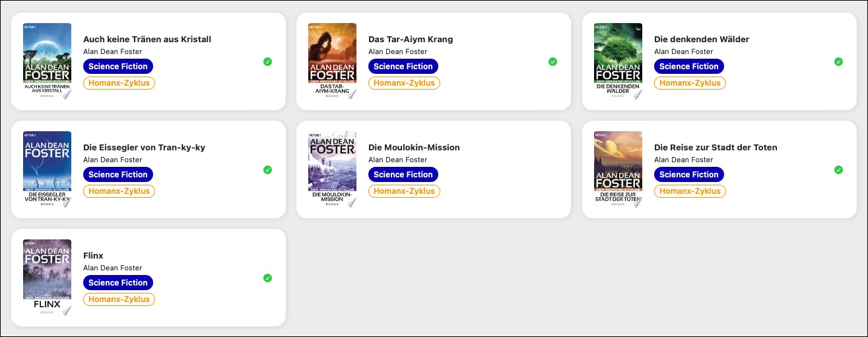
Task: Click author Alan Dean Foster under Die Reise zur Stadt der Toten
Action: (683, 160)
